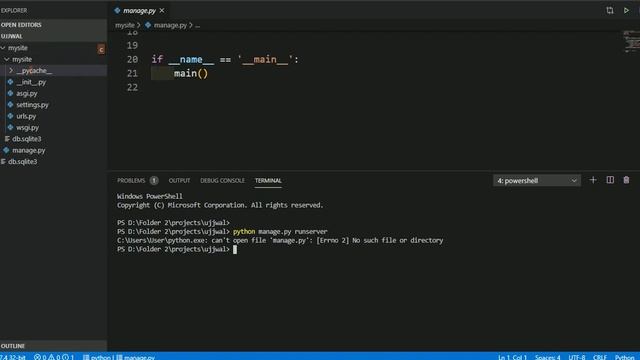
Task: Add a new terminal with plus icon
Action: coord(593,180)
